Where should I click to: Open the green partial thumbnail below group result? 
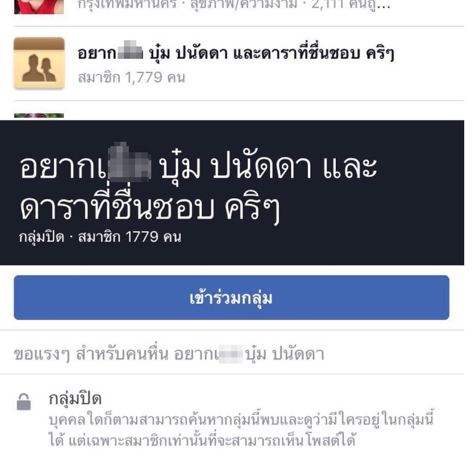(39, 115)
